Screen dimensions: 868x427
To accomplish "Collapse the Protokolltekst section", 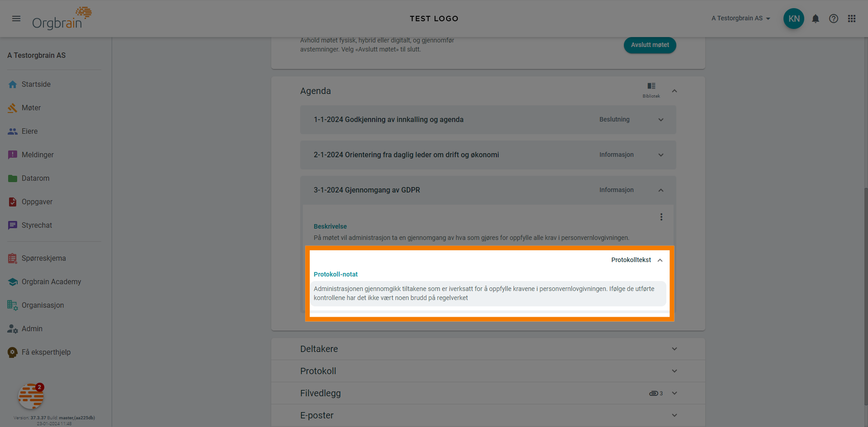I will click(x=660, y=260).
